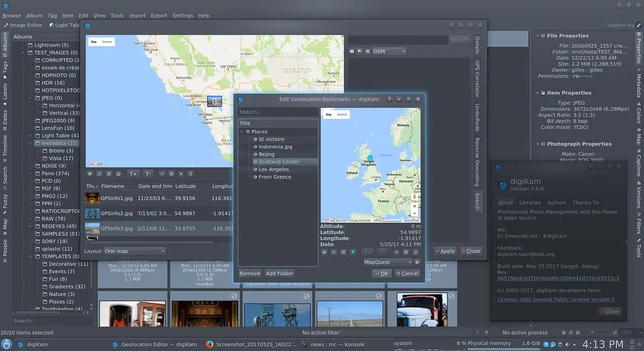Collapse the Places folder in bookmarks tree
Image resolution: width=644 pixels, height=351 pixels.
[242, 131]
